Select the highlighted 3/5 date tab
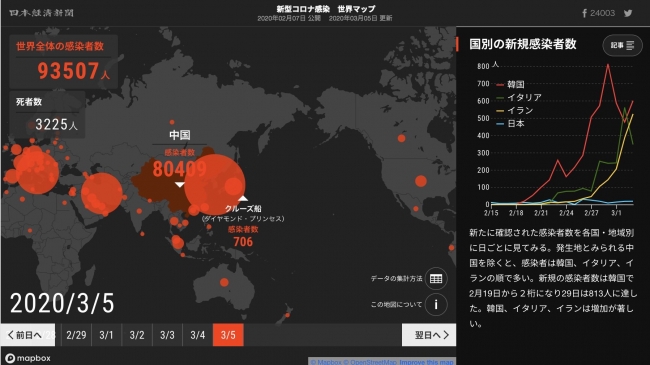This screenshot has height=365, width=650. [228, 335]
